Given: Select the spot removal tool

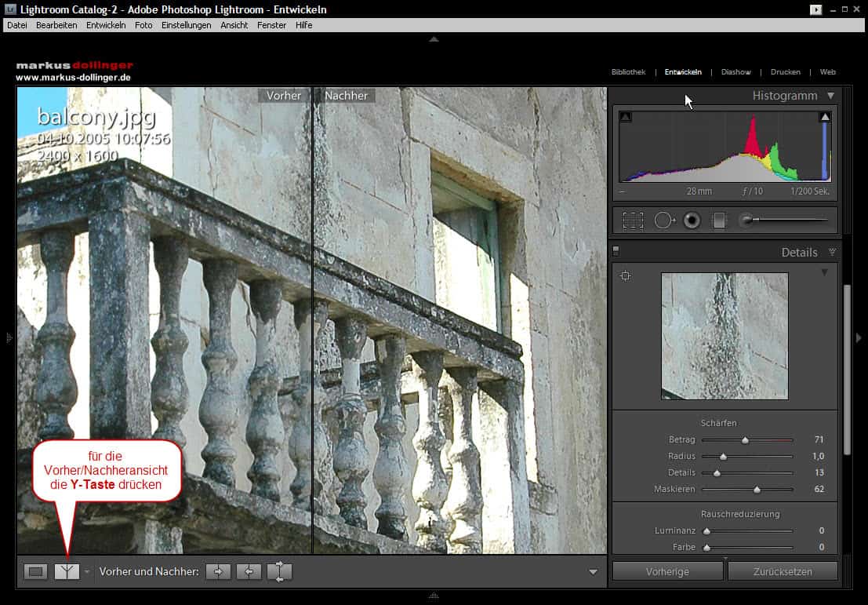Looking at the screenshot, I should point(664,220).
